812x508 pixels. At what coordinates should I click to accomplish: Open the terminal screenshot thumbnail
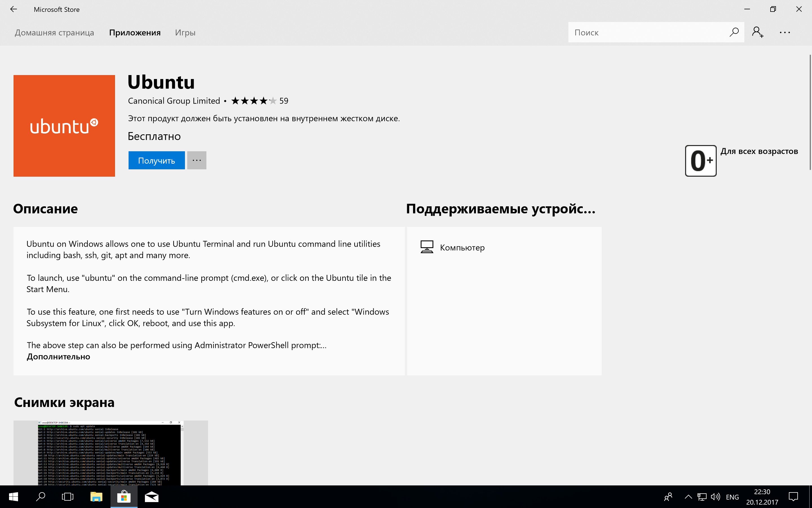tap(111, 453)
